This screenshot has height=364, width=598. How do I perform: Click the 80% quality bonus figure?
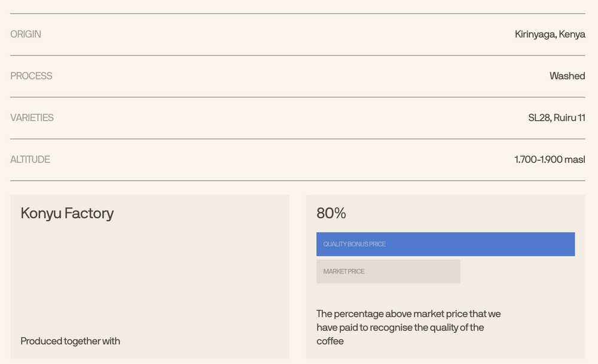pyautogui.click(x=331, y=213)
